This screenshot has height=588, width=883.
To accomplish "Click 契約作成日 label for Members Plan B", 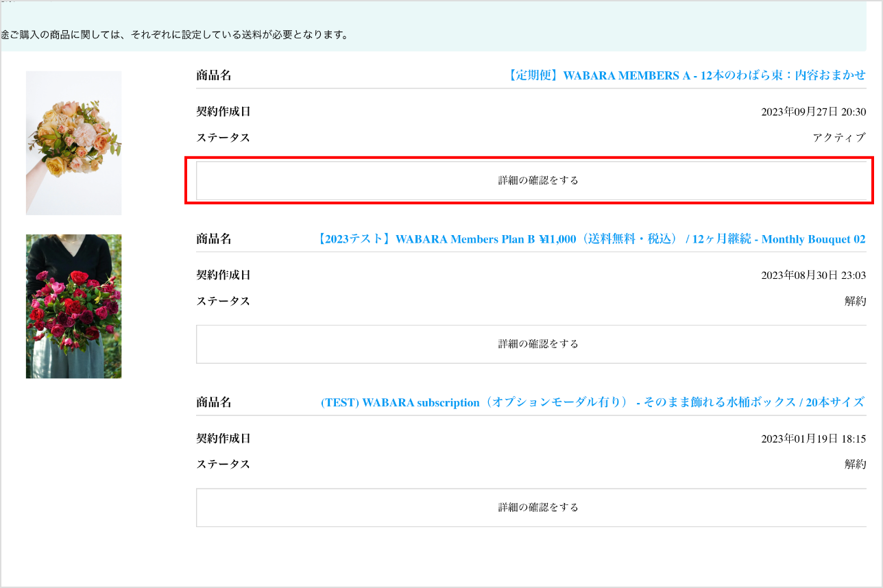I will point(223,275).
